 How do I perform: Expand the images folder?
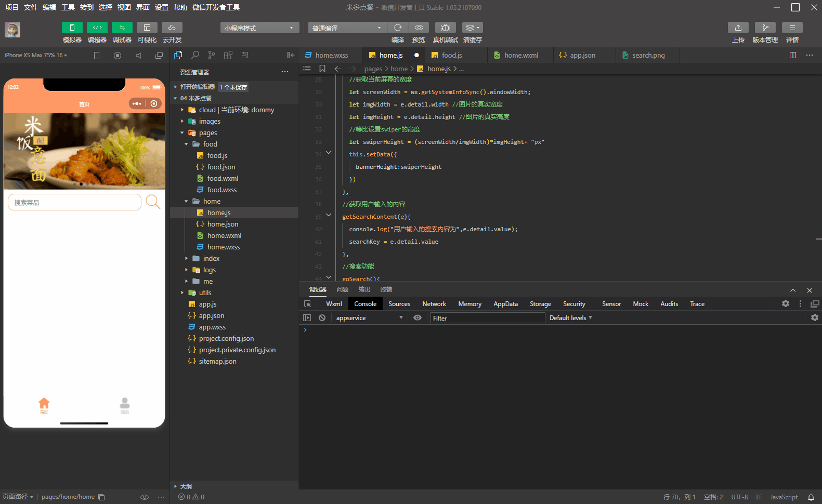182,121
